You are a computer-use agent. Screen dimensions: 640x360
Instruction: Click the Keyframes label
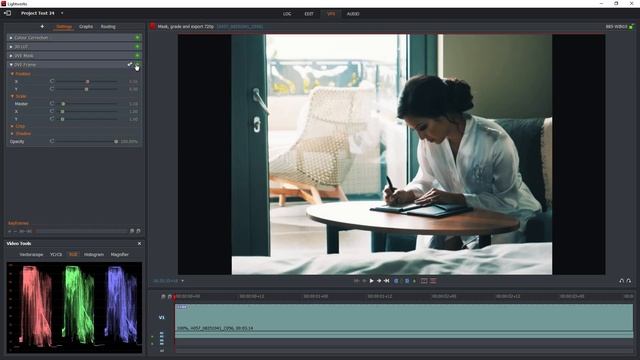[x=18, y=223]
